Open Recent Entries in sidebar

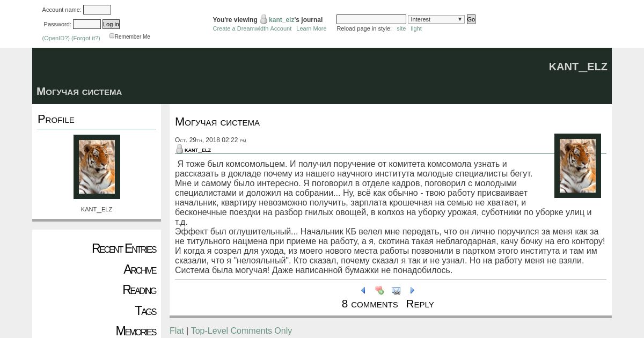(124, 249)
